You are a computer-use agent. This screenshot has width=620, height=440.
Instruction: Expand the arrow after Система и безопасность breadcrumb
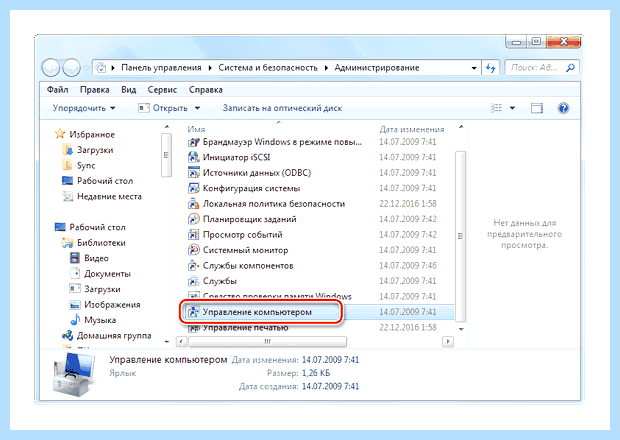326,68
